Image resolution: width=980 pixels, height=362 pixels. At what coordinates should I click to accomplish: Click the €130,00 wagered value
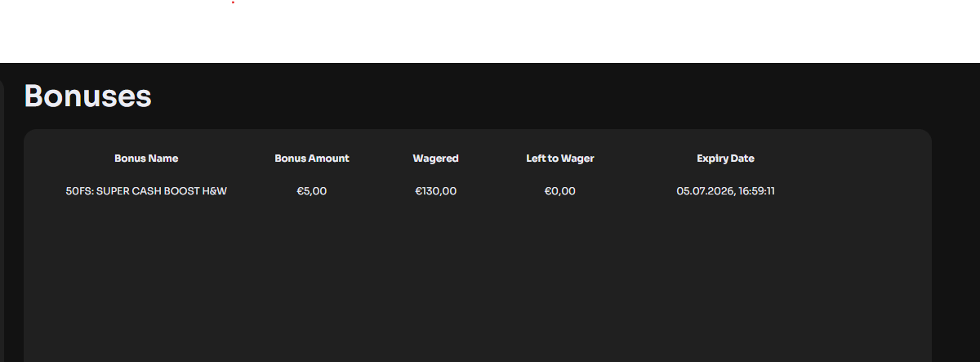436,191
